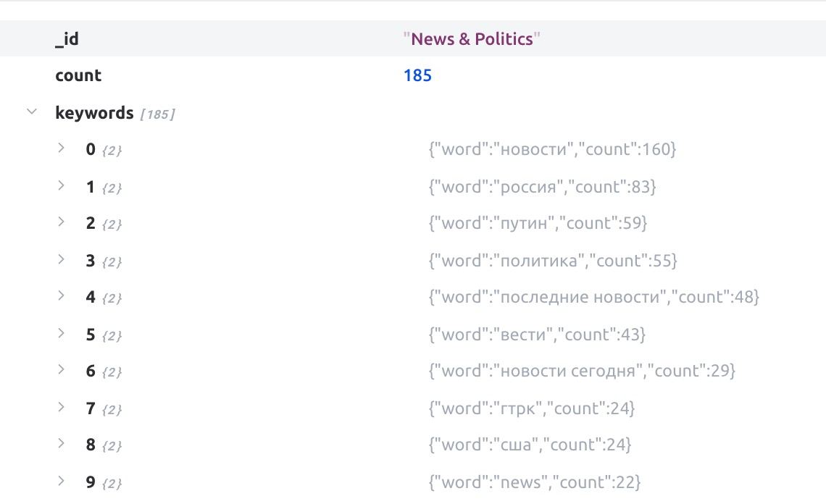Expand keyword item 9
826x504 pixels.
61,482
